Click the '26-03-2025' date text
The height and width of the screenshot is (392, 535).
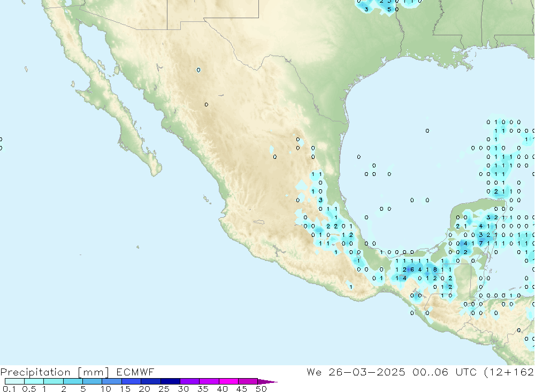(x=367, y=372)
